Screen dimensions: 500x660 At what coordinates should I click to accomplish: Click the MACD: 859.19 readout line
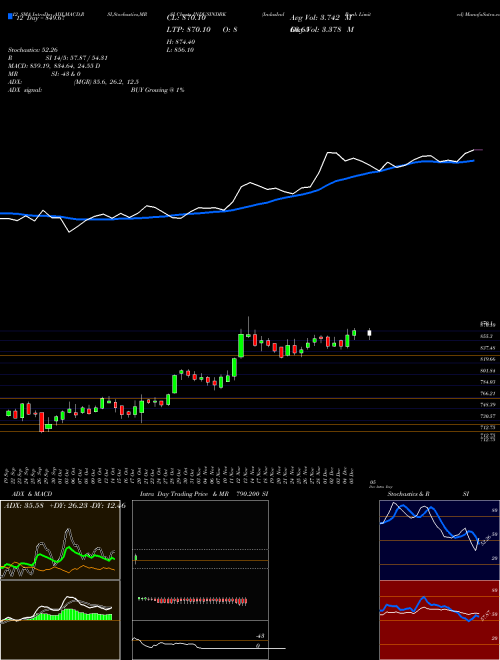pos(54,66)
